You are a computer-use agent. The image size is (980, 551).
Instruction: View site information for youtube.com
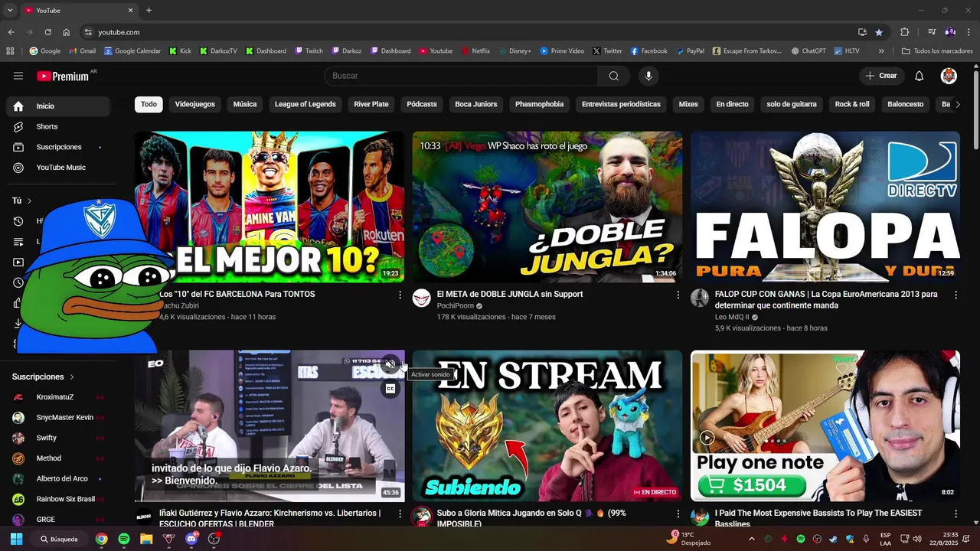[x=88, y=32]
